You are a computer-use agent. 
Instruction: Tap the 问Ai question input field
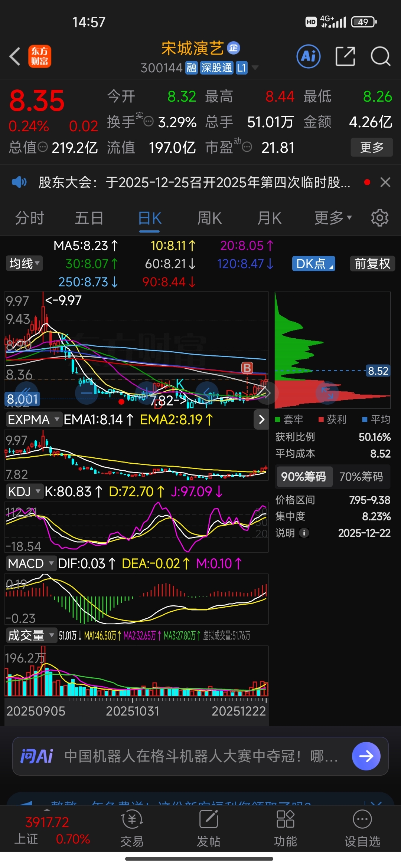click(x=200, y=756)
